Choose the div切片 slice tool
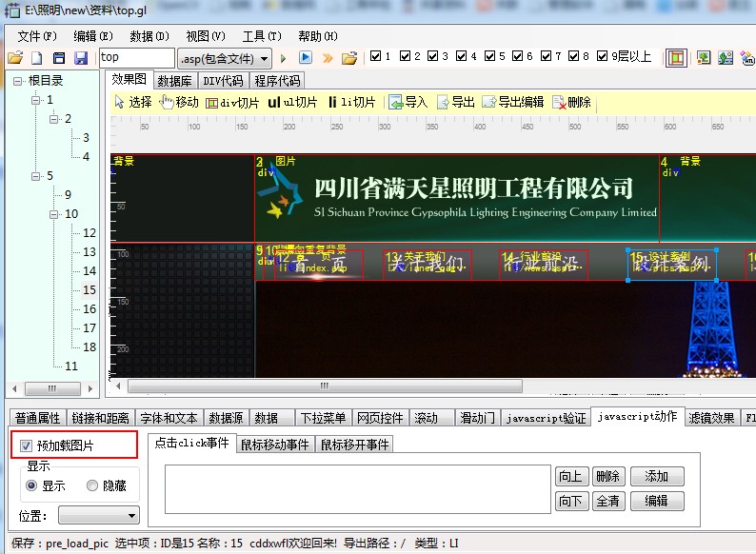The height and width of the screenshot is (554, 756). 232,102
